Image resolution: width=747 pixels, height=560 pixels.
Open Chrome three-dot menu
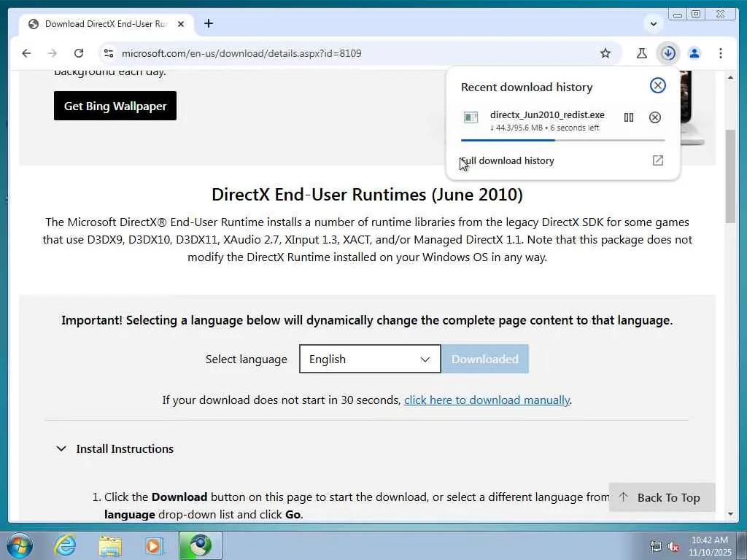(x=720, y=53)
